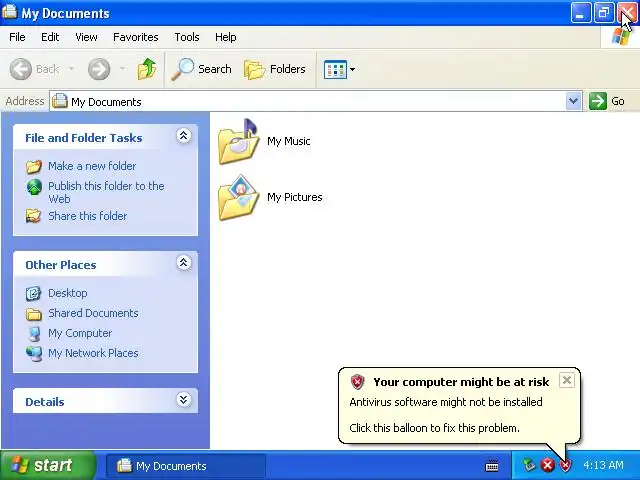Image resolution: width=640 pixels, height=480 pixels.
Task: Click the Shared Documents folder icon
Action: point(34,314)
